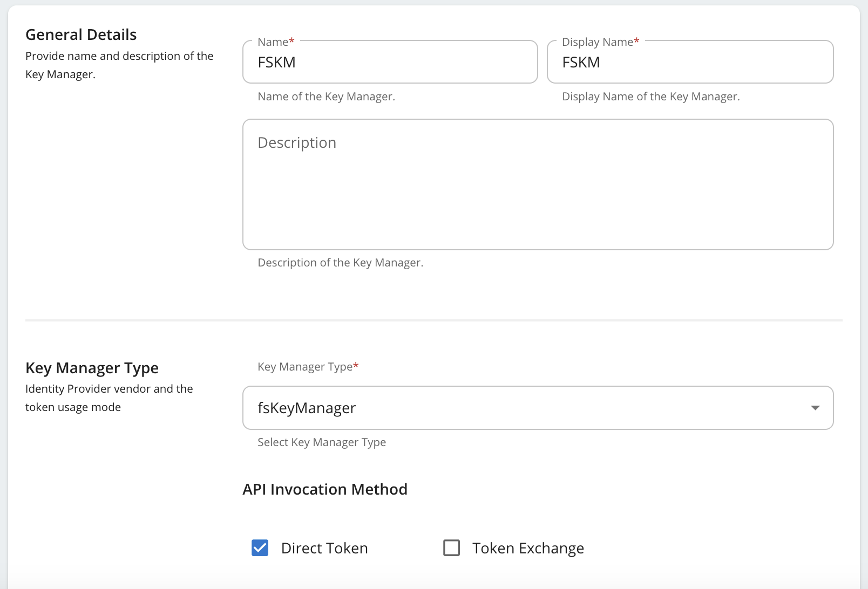
Task: Click 'Select Key Manager Type' helper text
Action: [x=322, y=442]
